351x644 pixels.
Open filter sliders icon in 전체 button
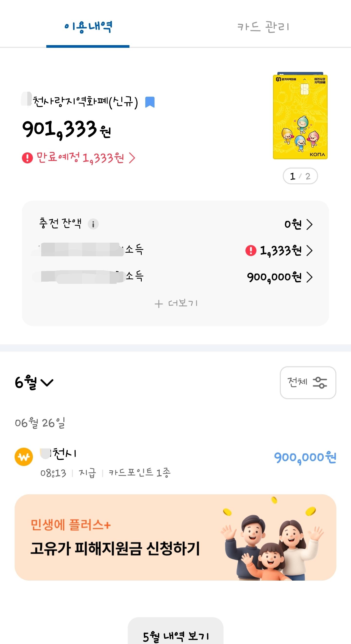click(x=320, y=383)
